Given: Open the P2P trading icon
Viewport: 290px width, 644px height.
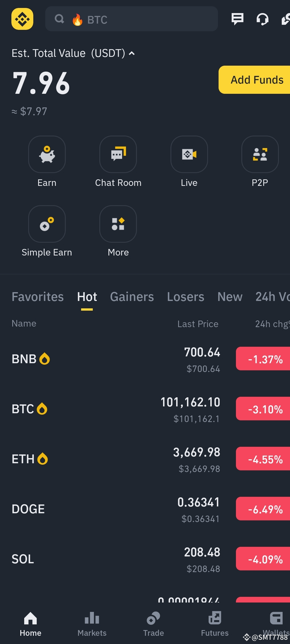Looking at the screenshot, I should pyautogui.click(x=260, y=154).
